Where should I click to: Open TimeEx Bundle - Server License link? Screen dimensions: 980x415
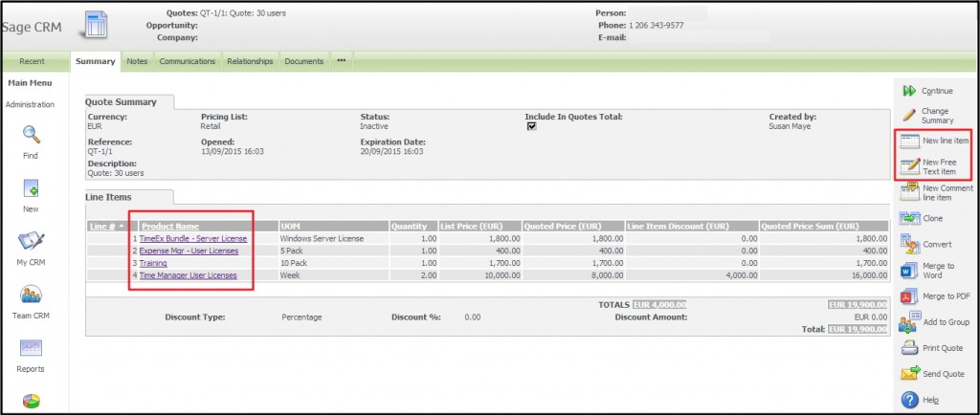pyautogui.click(x=192, y=238)
